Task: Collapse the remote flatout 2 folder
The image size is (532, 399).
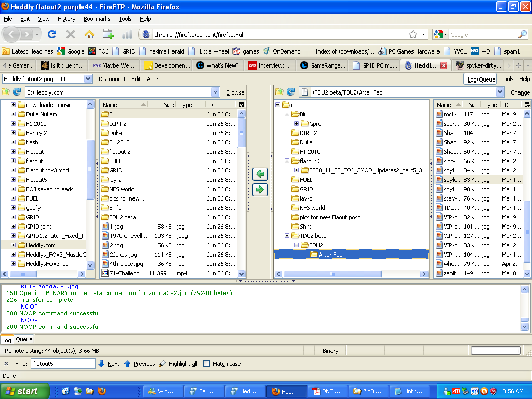Action: point(287,161)
